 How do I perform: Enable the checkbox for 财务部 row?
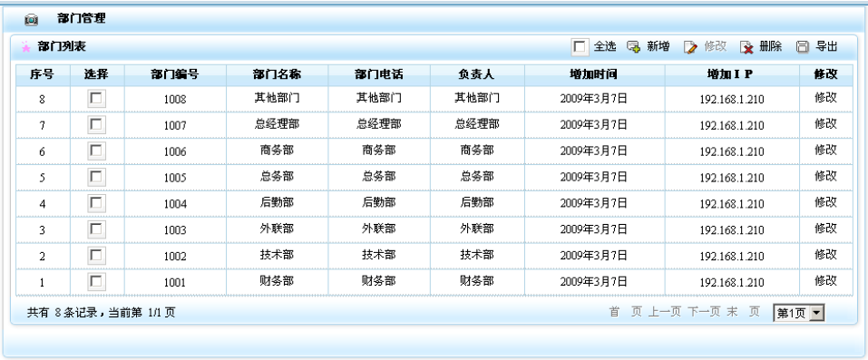(96, 282)
